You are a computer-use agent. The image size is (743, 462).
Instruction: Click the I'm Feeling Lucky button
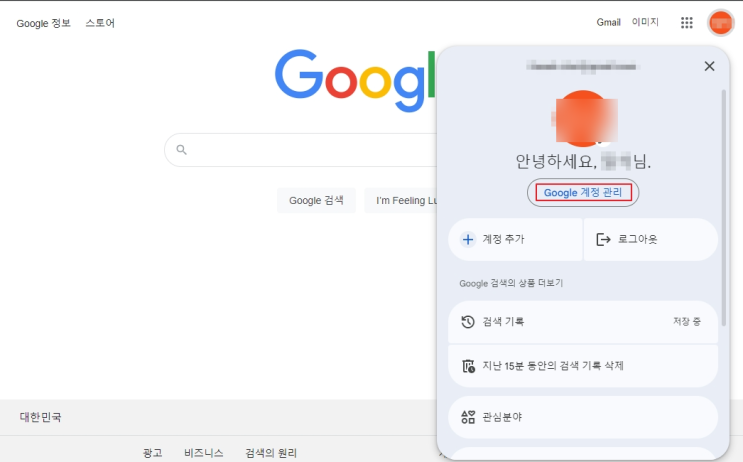[x=401, y=200]
